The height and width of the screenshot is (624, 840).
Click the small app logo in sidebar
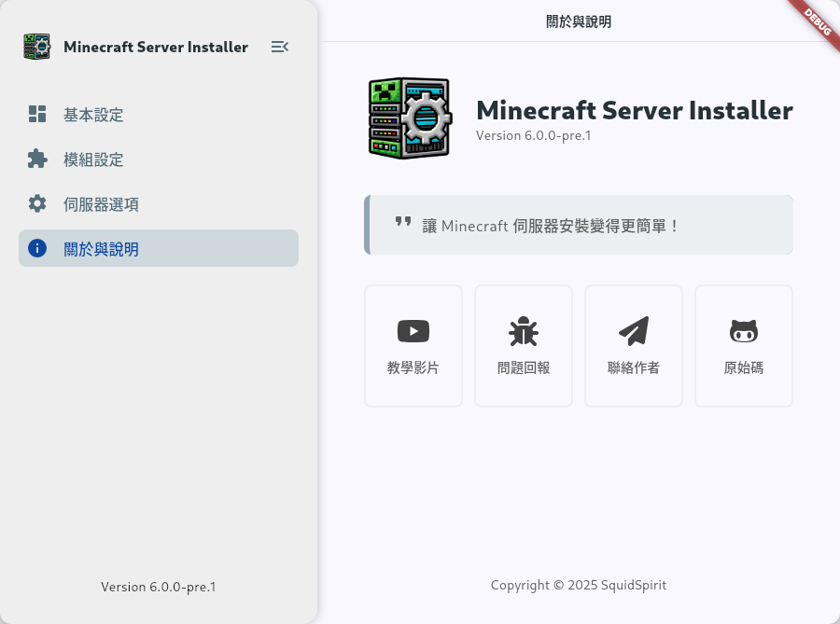tap(37, 47)
